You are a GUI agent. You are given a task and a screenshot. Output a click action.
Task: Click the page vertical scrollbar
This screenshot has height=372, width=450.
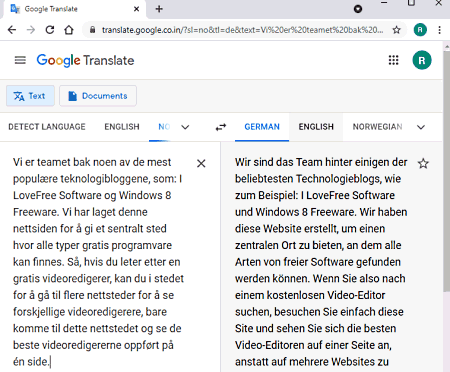447,170
